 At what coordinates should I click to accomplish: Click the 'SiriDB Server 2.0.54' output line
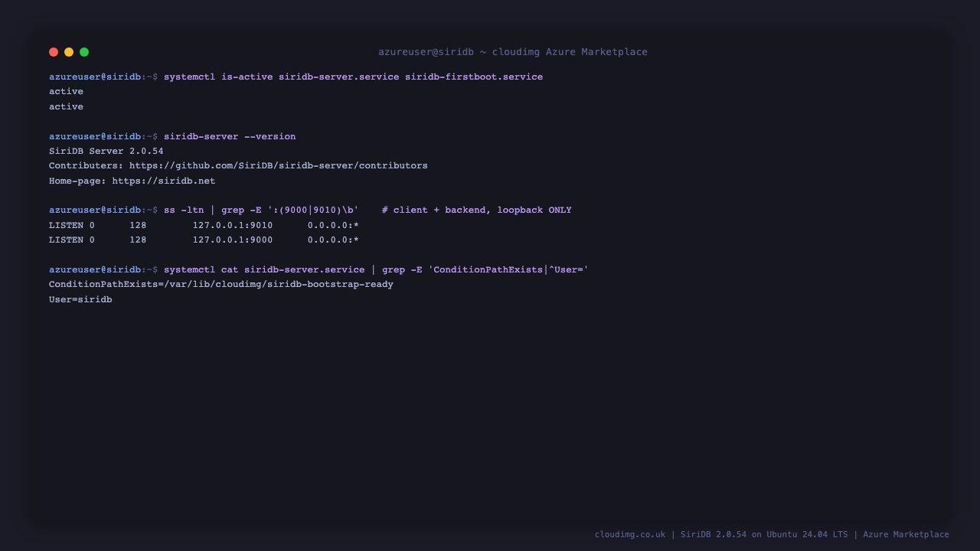(106, 152)
